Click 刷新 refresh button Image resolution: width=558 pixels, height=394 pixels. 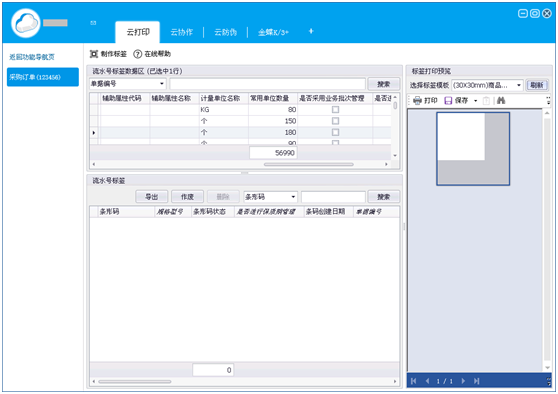[x=537, y=85]
